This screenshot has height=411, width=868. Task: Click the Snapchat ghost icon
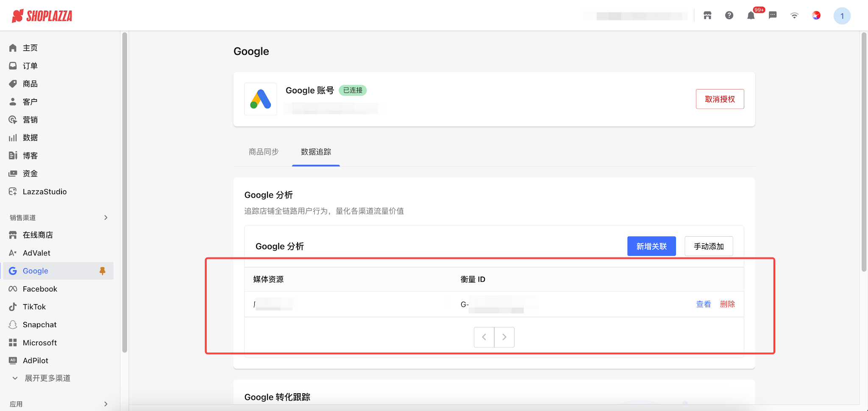click(x=13, y=324)
